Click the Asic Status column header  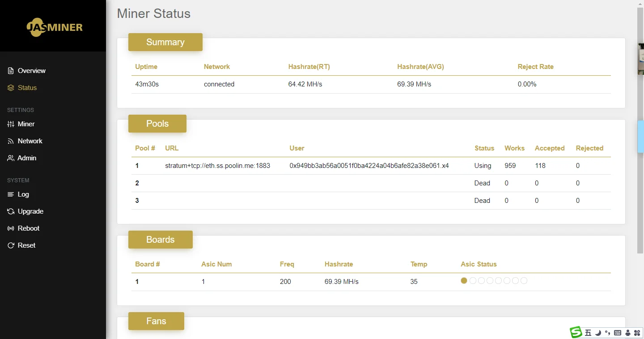tap(479, 264)
